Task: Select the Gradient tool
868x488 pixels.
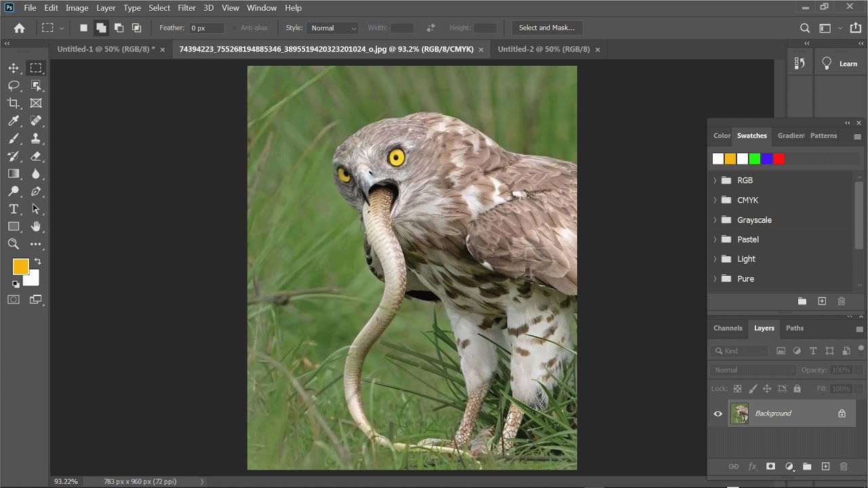Action: point(14,174)
